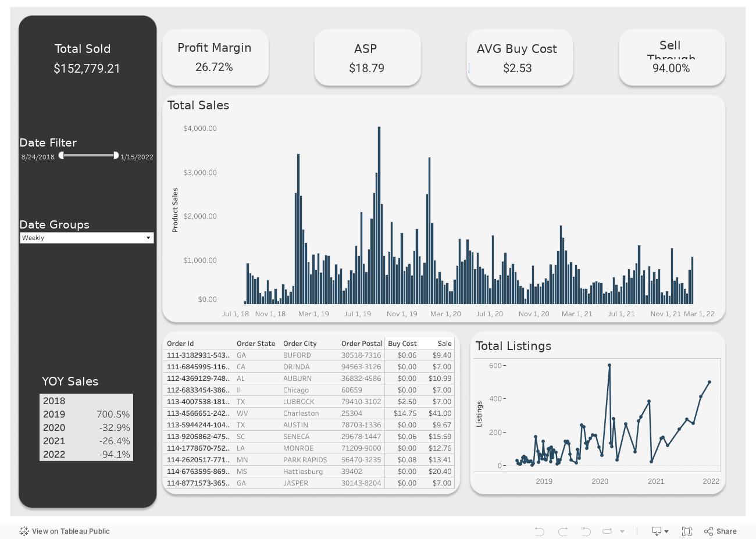The height and width of the screenshot is (539, 756).
Task: Click order row 114-2620517-771..
Action: click(198, 460)
